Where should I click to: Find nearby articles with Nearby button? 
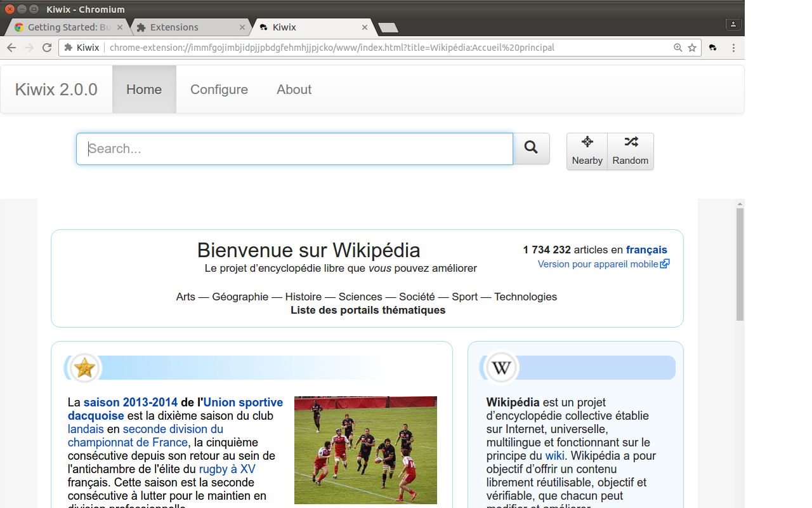pyautogui.click(x=587, y=151)
